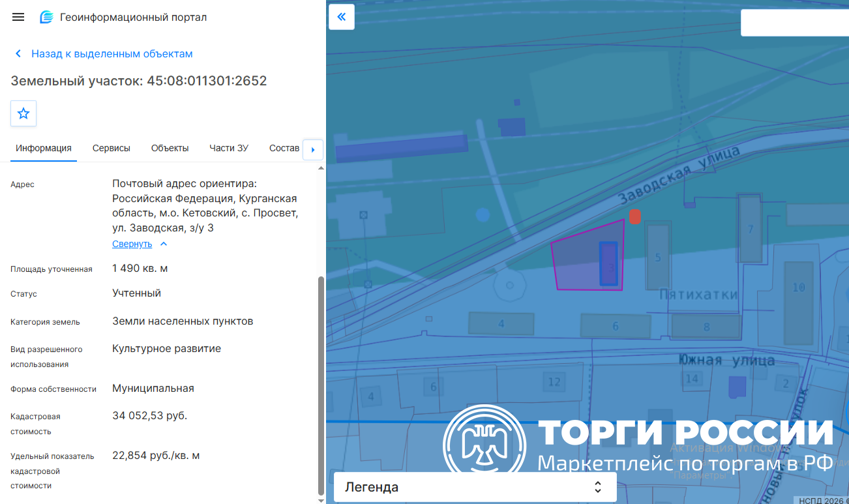
Task: Click the red marker on the map
Action: tap(635, 216)
